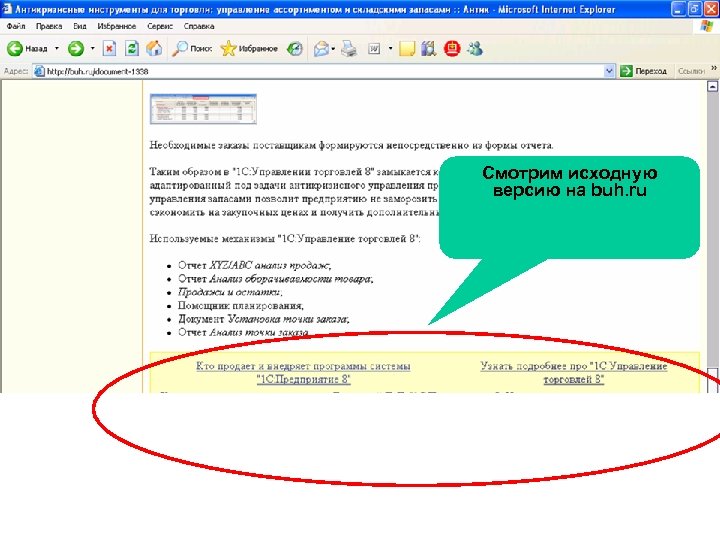Refresh the page with the green arrows icon
720x540 pixels.
(x=132, y=48)
